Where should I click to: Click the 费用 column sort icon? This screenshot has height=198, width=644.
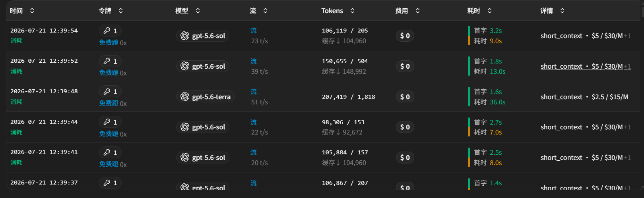(x=418, y=11)
